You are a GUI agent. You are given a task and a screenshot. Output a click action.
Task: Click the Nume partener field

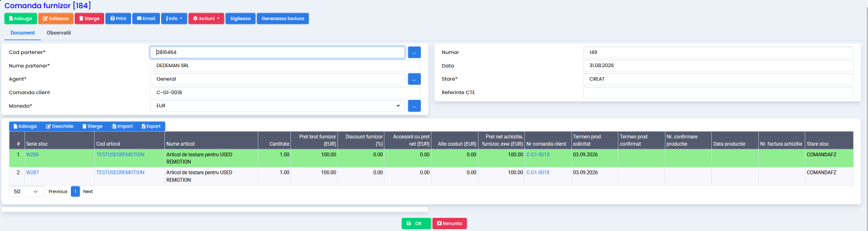[285, 65]
